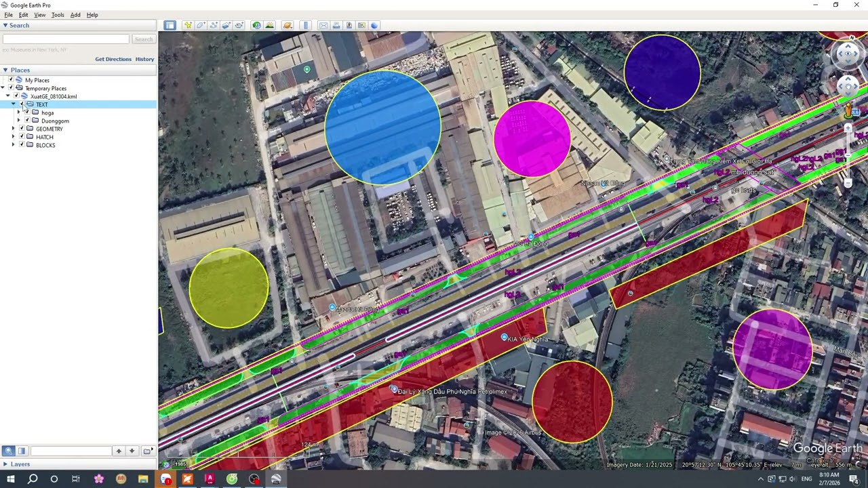
Task: Open the Tools menu
Action: click(58, 15)
